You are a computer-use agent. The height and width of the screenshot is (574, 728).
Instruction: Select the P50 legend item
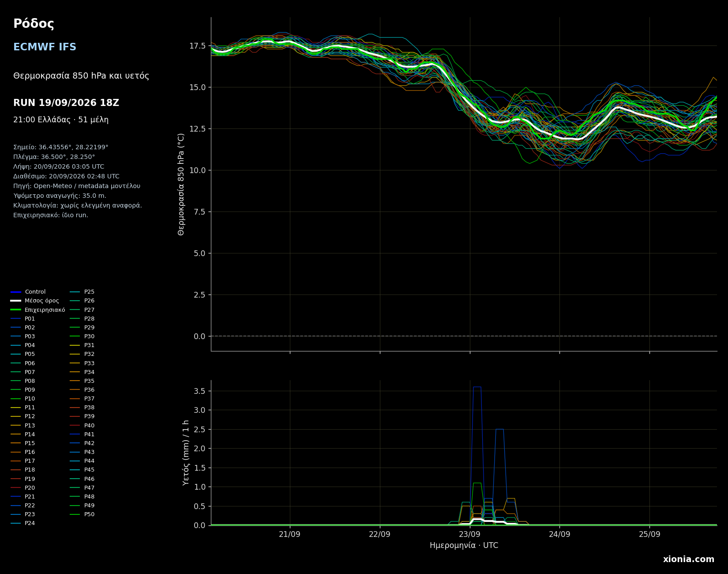pyautogui.click(x=83, y=514)
